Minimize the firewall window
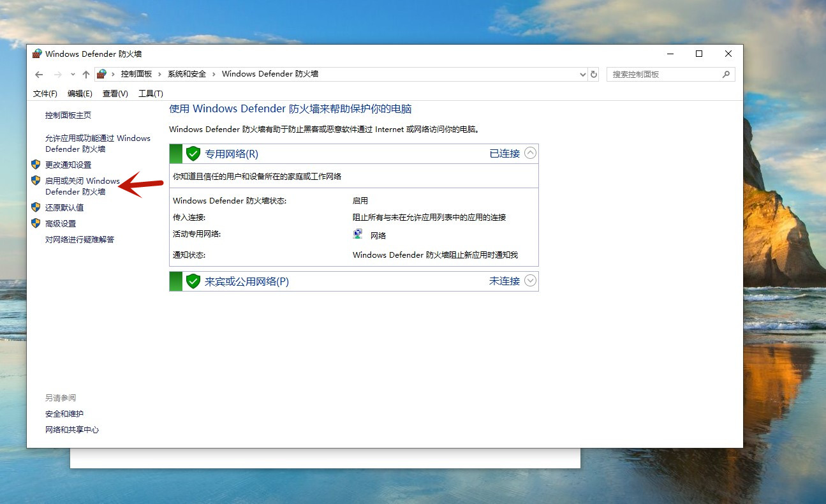Image resolution: width=826 pixels, height=504 pixels. click(x=670, y=54)
